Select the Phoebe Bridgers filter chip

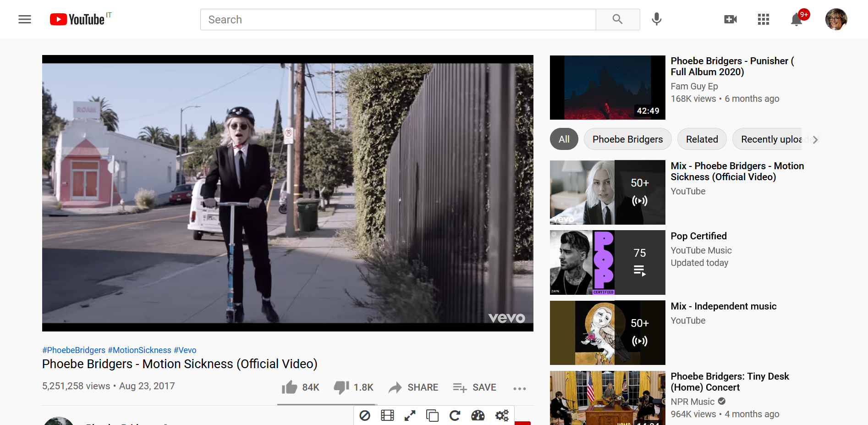tap(627, 139)
